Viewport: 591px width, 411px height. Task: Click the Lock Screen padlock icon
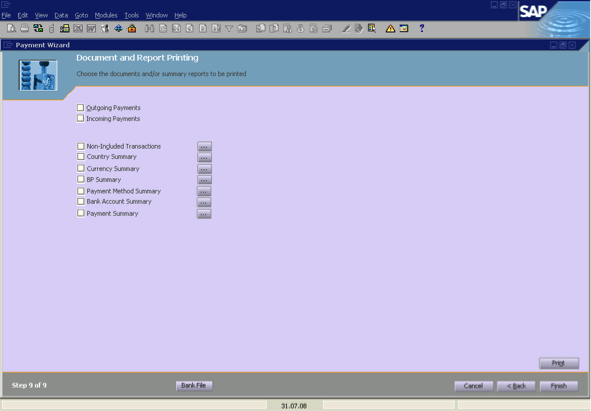[x=132, y=28]
